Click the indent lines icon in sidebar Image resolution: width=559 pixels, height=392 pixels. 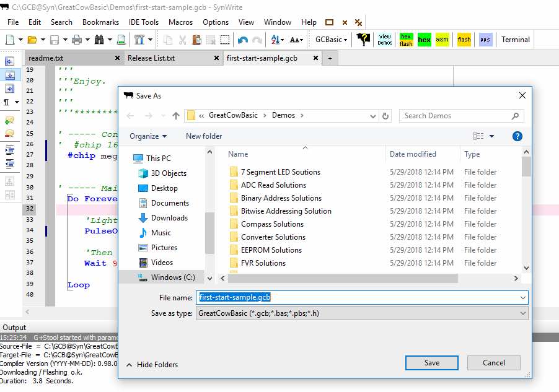10,150
